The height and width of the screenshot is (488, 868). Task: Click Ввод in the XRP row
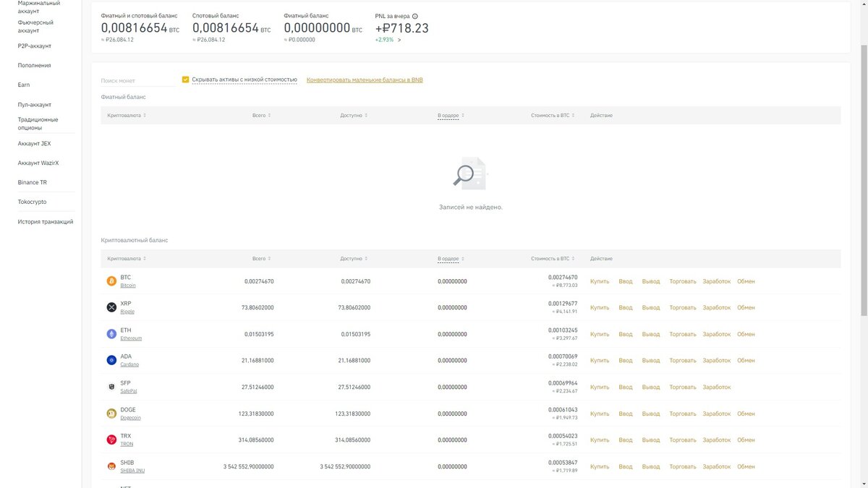tap(626, 307)
